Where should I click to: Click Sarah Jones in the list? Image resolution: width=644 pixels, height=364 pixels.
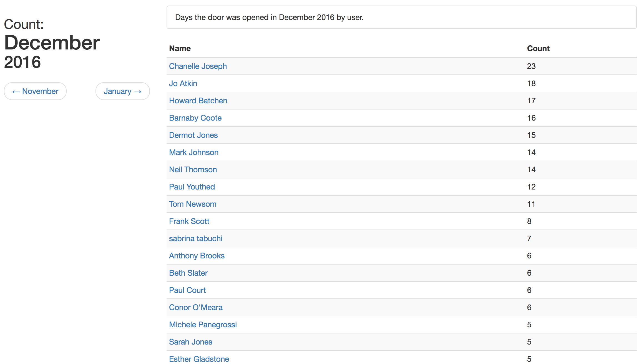point(190,342)
